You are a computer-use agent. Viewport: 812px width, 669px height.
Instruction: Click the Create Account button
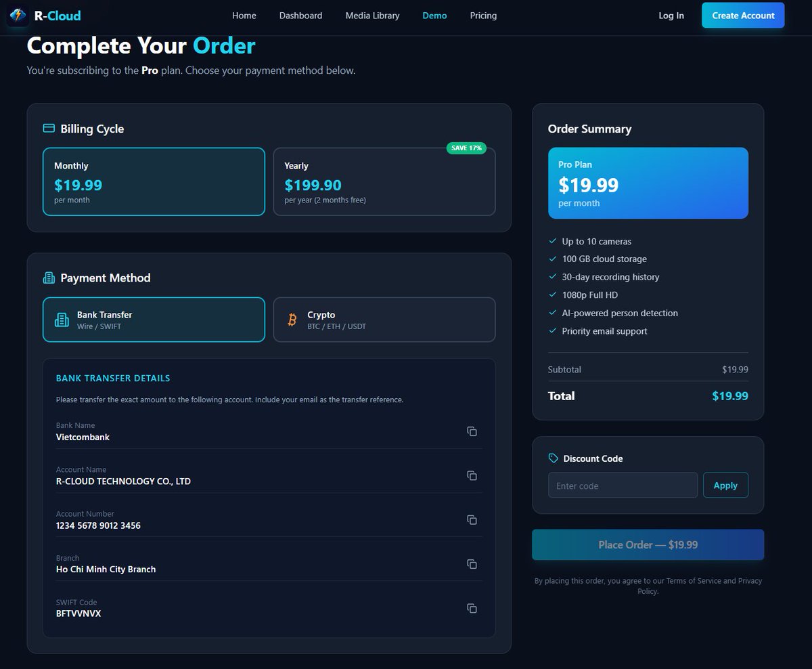click(x=743, y=16)
